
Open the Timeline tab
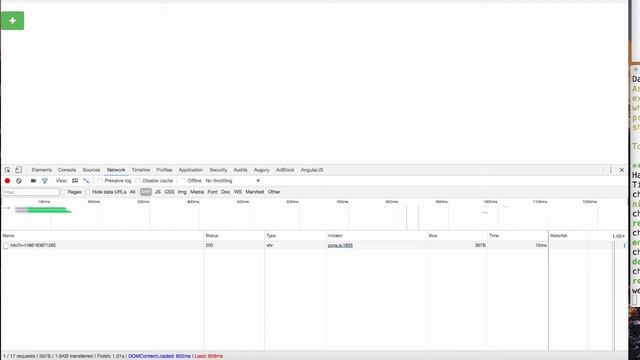pos(141,170)
